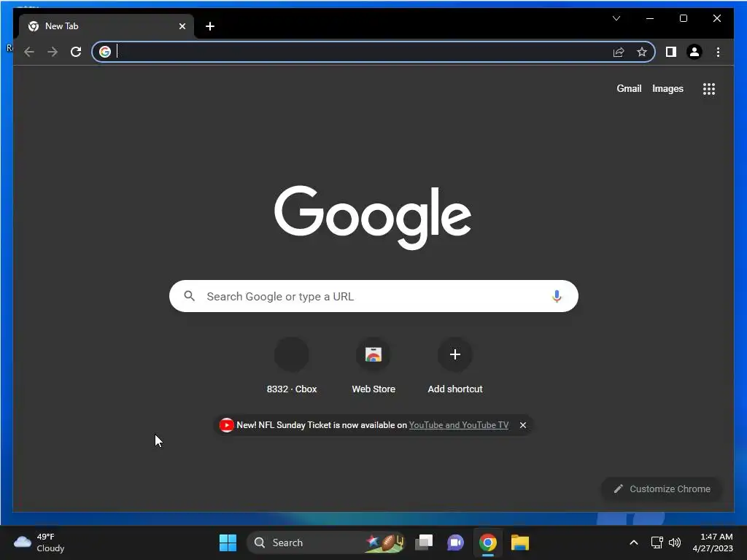This screenshot has width=747, height=560.
Task: Open the Chrome profile avatar menu
Action: (694, 52)
